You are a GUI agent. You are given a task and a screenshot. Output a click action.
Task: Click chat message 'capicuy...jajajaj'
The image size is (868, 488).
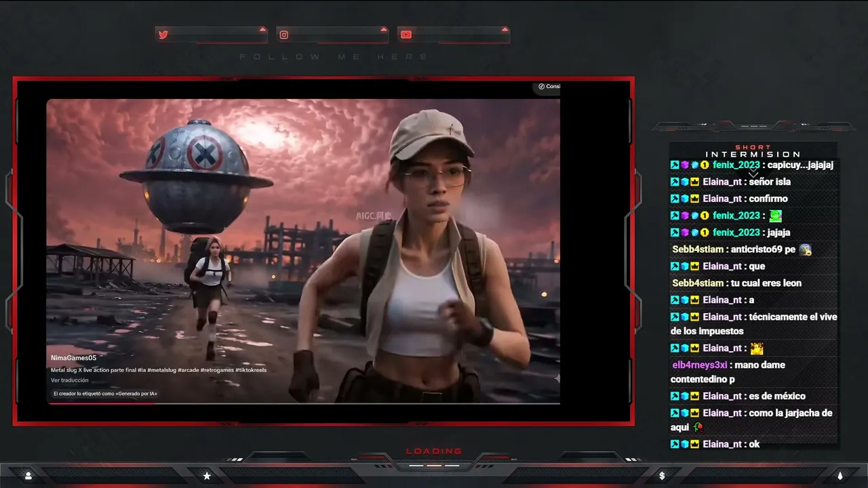click(x=800, y=165)
